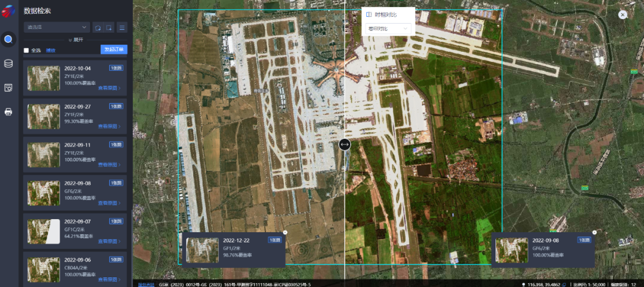Click the application logo at top left

pos(8,11)
